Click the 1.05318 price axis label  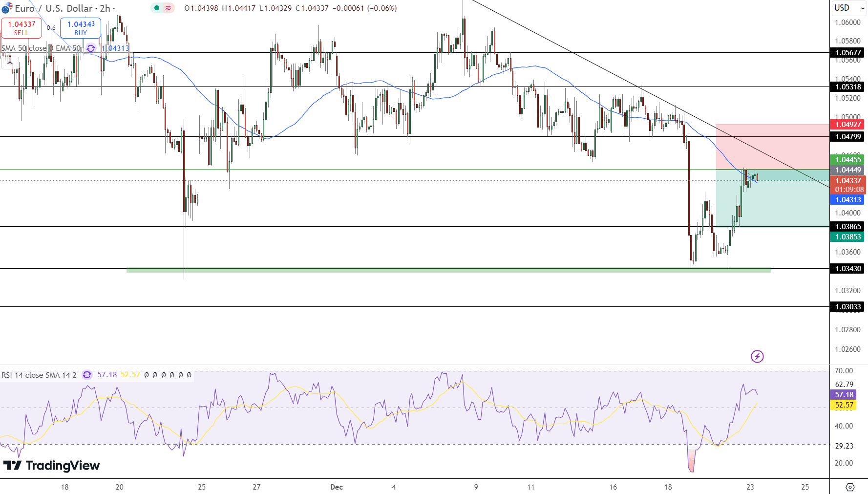(847, 87)
